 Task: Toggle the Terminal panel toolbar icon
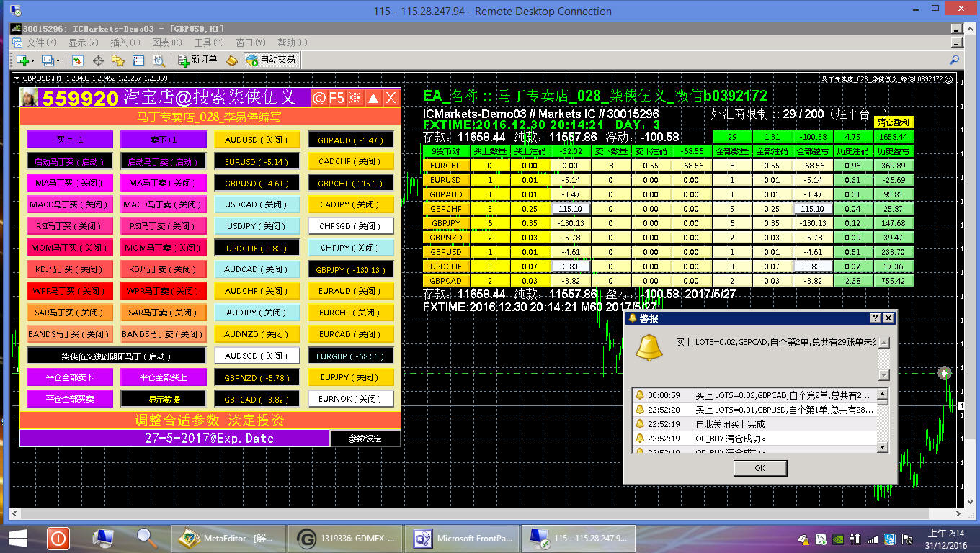pyautogui.click(x=138, y=60)
